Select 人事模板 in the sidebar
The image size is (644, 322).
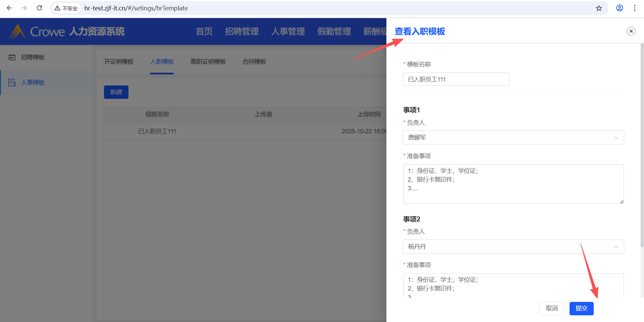coord(33,82)
